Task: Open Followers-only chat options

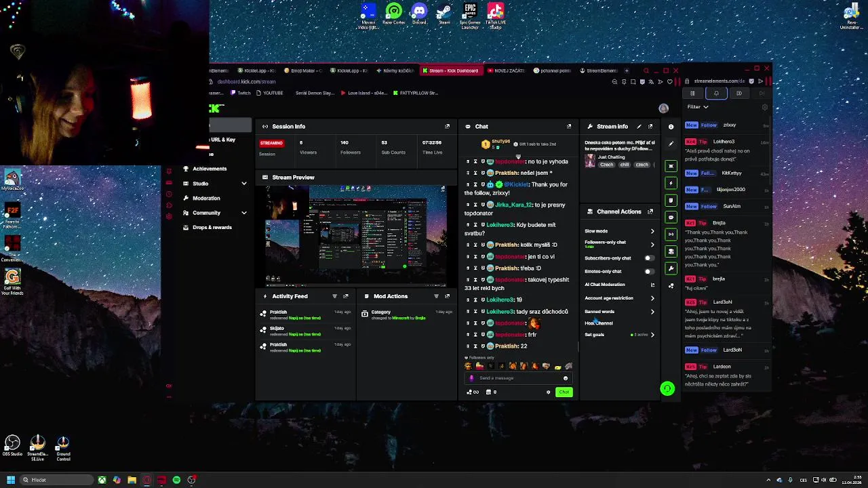Action: click(619, 243)
